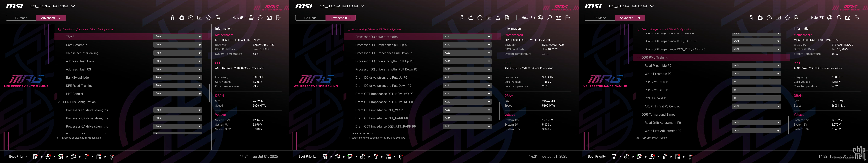
Task: Click camera screenshot icon in right screen
Action: 848,18
